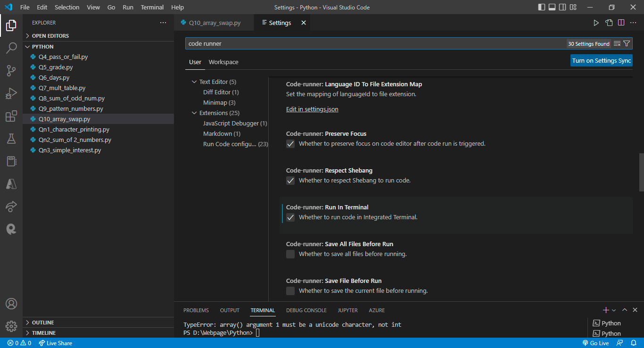This screenshot has width=644, height=348.
Task: Open the Testing flask view
Action: tap(11, 139)
